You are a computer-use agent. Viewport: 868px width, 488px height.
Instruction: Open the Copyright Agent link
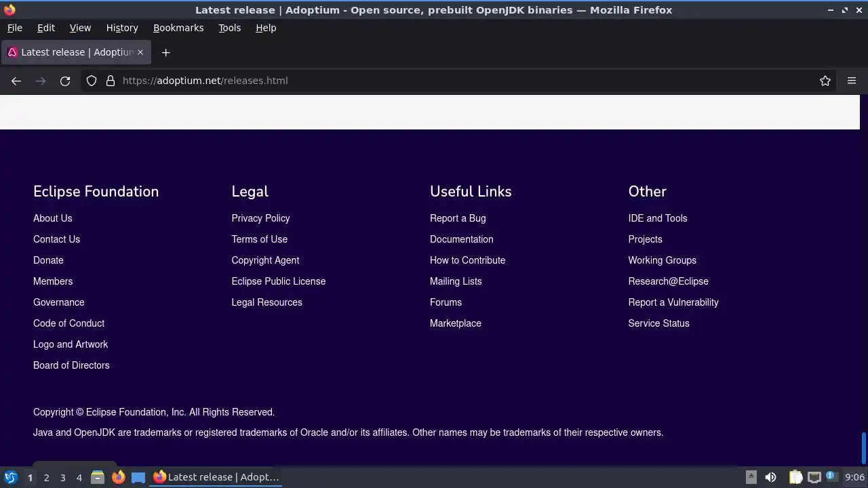[265, 260]
